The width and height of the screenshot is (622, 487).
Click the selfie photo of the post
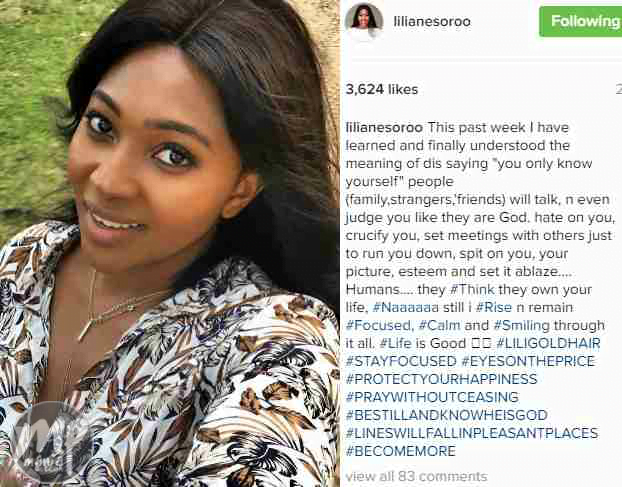coord(170,244)
